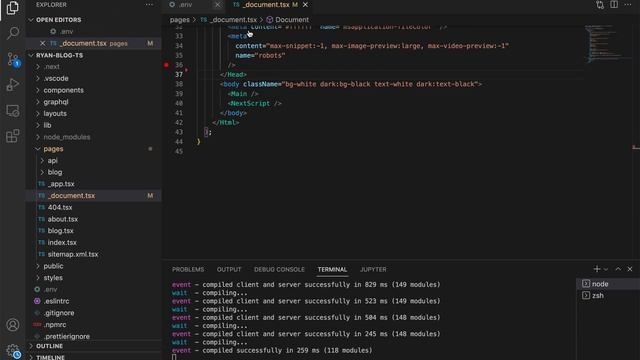This screenshot has height=360, width=640.
Task: Open the Jupyter panel tab
Action: click(x=373, y=269)
